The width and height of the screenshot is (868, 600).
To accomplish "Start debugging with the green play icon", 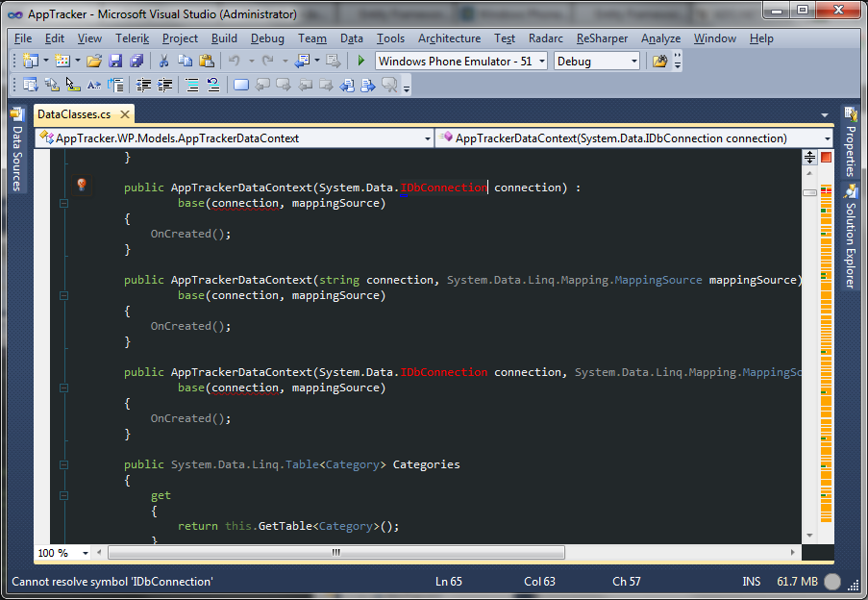I will (x=360, y=61).
